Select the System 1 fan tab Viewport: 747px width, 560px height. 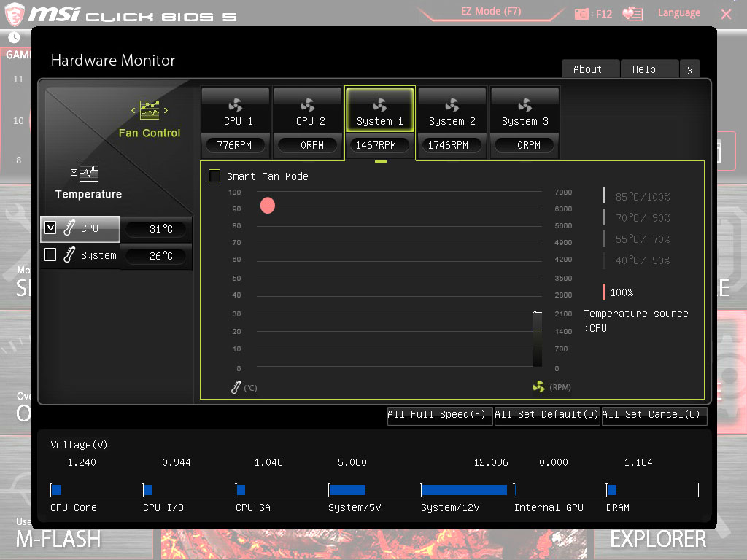379,110
